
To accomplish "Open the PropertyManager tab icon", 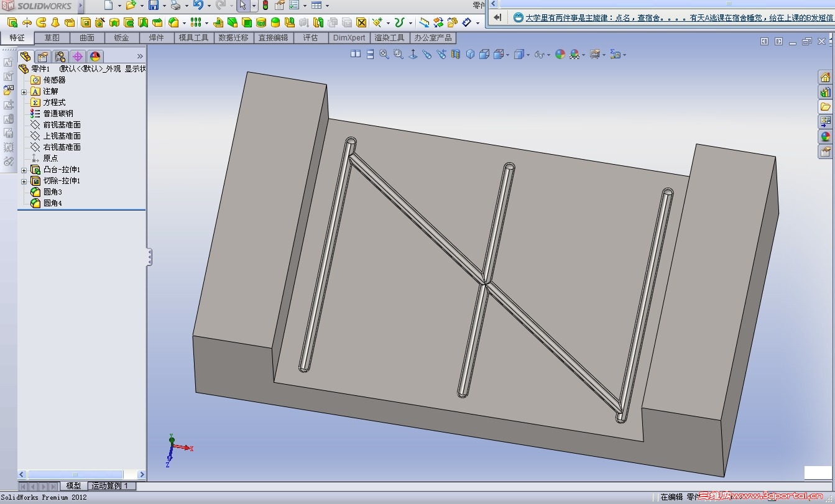I will click(x=43, y=57).
